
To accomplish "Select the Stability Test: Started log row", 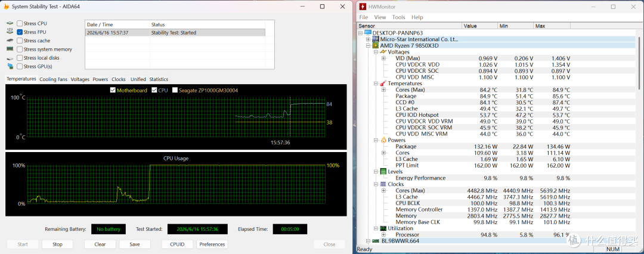I will 175,32.
